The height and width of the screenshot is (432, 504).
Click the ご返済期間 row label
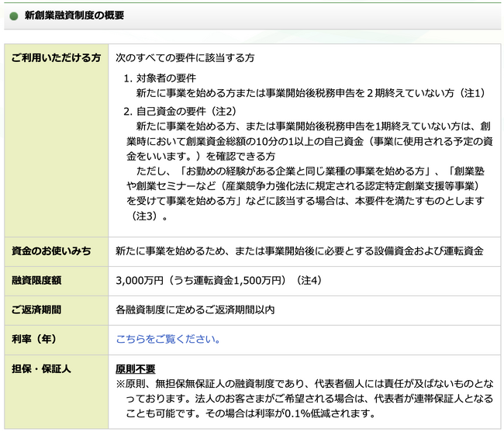pos(37,309)
